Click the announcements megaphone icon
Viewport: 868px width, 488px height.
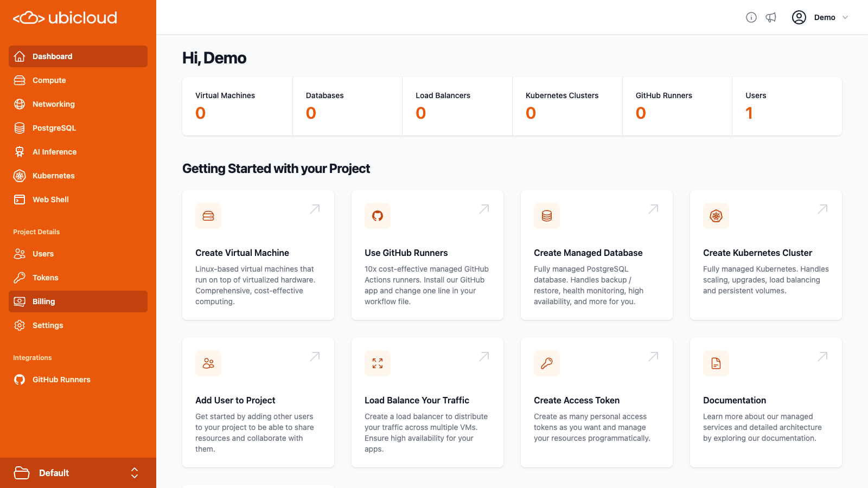(771, 17)
